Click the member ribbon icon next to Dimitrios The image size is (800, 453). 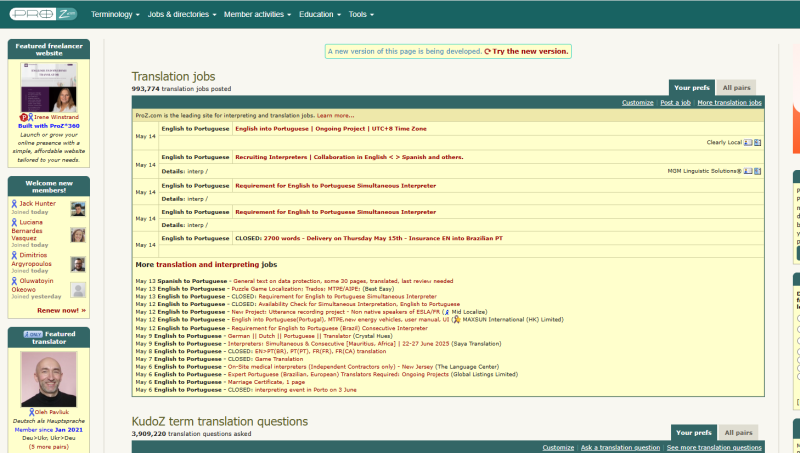click(14, 255)
